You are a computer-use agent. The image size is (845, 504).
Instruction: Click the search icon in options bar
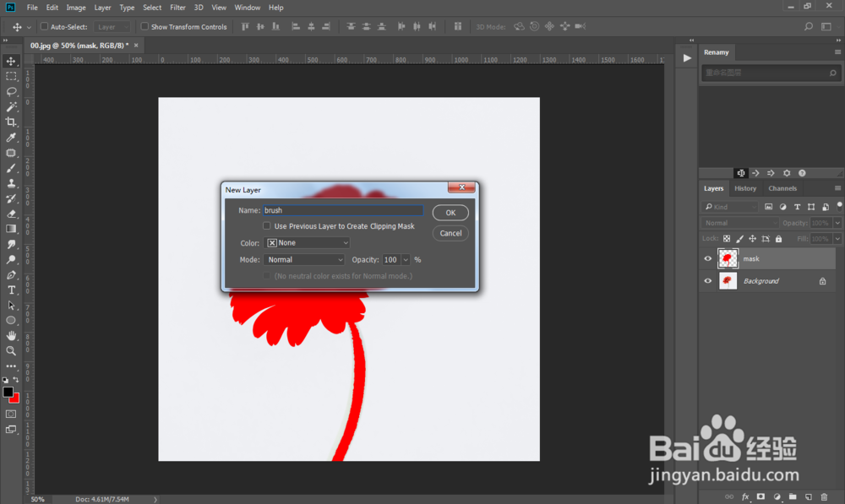[809, 26]
